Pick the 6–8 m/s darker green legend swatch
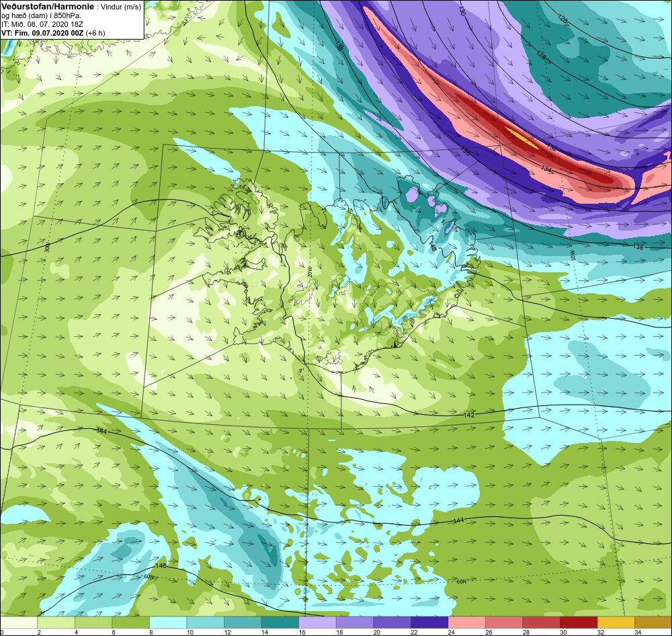 [x=131, y=622]
